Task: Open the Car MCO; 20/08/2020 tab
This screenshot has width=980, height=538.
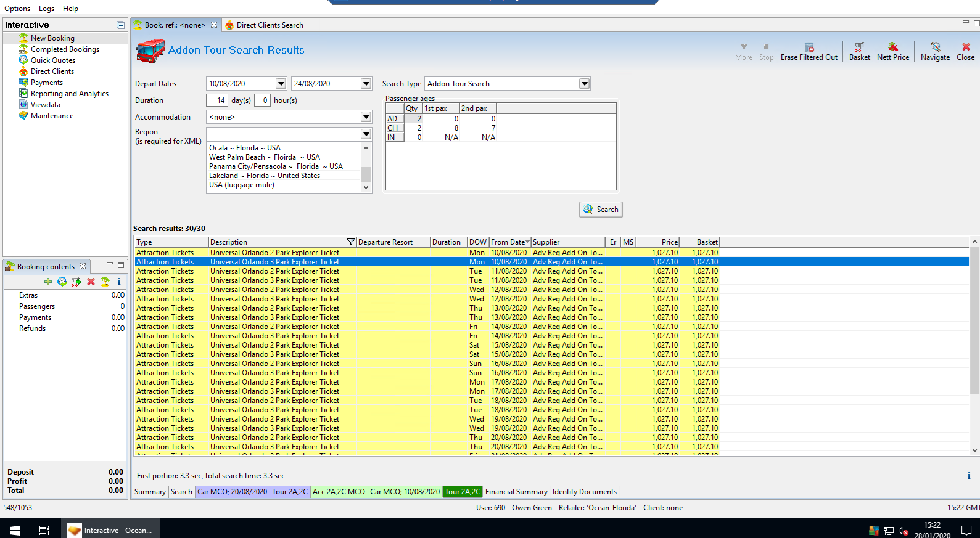Action: pos(233,492)
